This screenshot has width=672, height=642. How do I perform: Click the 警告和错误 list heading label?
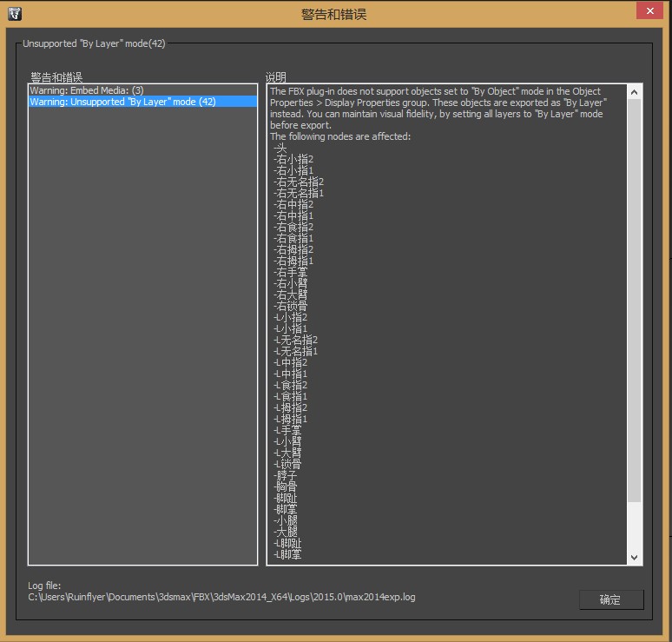pos(56,77)
